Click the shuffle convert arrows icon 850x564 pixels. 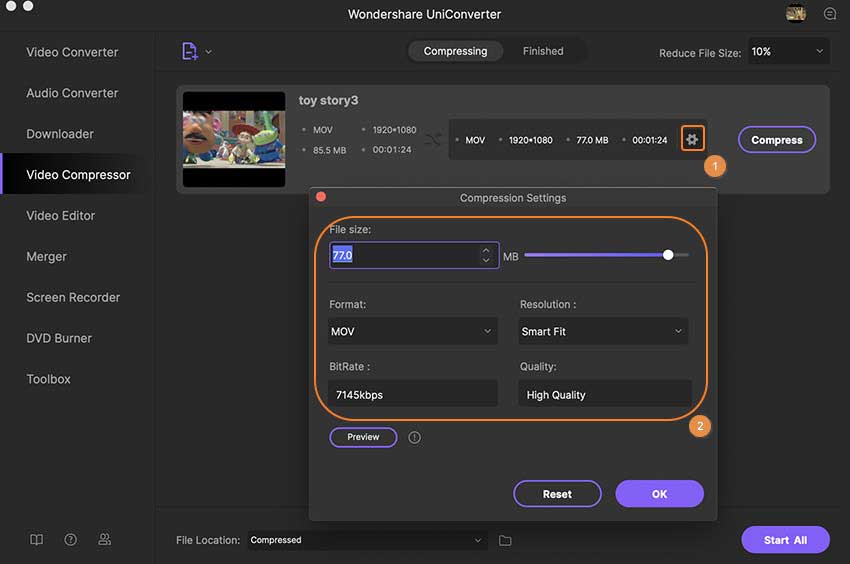(433, 140)
